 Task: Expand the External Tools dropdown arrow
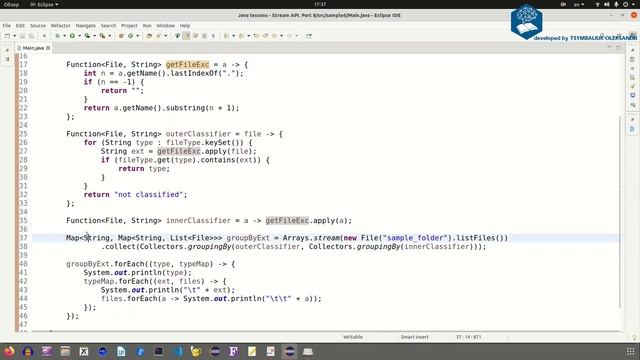(109, 36)
